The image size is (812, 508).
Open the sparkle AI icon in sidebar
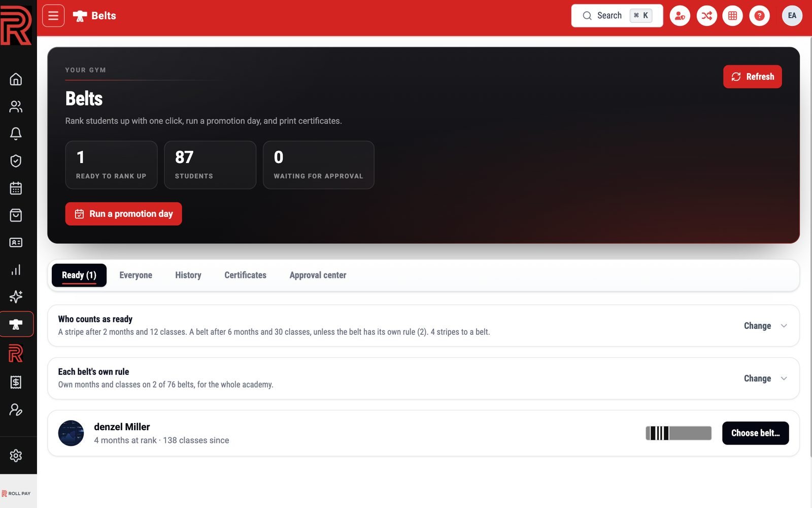tap(16, 297)
